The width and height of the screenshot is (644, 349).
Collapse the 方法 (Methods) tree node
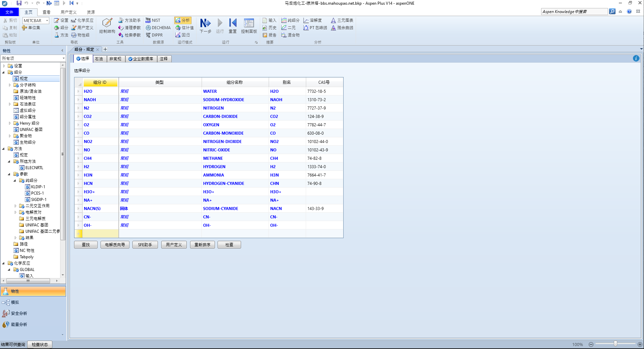4,149
